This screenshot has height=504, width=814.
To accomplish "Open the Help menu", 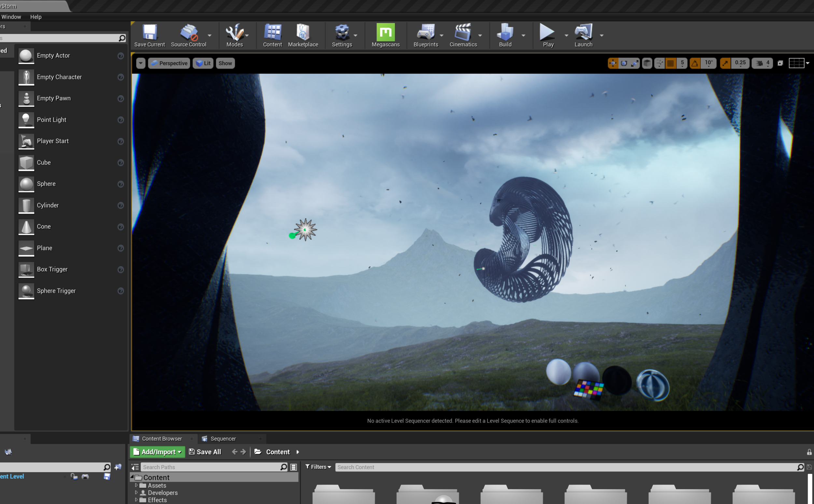I will pyautogui.click(x=36, y=17).
